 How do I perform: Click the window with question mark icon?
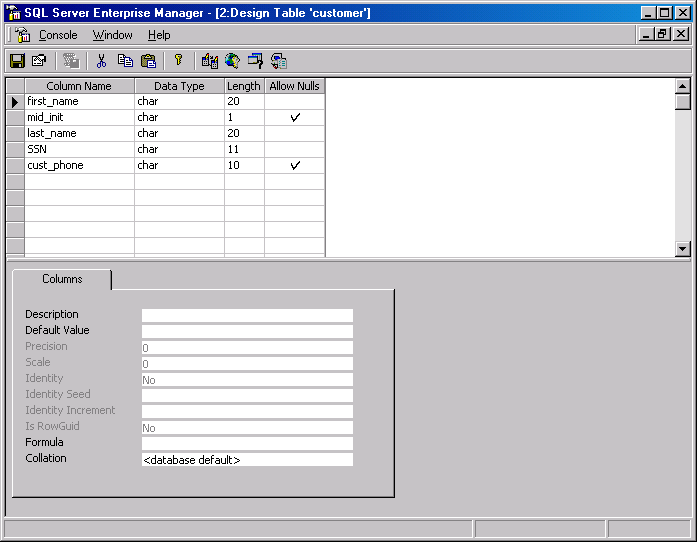tap(255, 61)
